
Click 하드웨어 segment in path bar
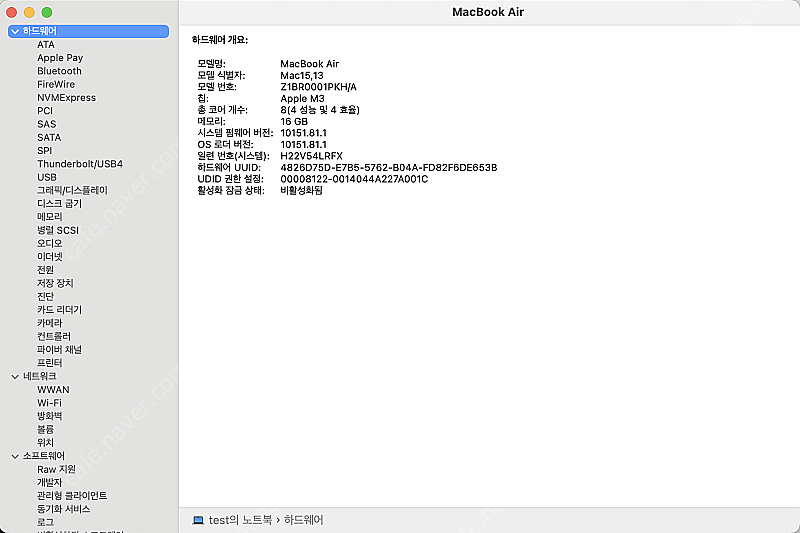tap(304, 520)
